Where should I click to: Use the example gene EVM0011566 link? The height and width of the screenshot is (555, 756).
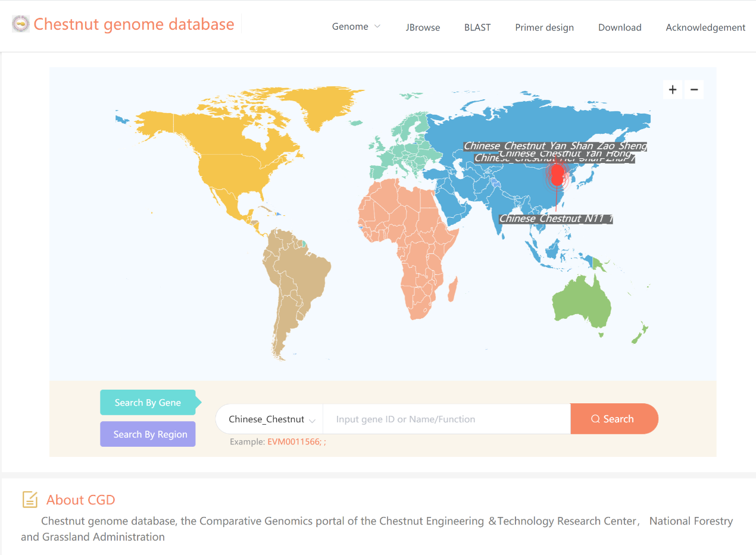click(293, 442)
